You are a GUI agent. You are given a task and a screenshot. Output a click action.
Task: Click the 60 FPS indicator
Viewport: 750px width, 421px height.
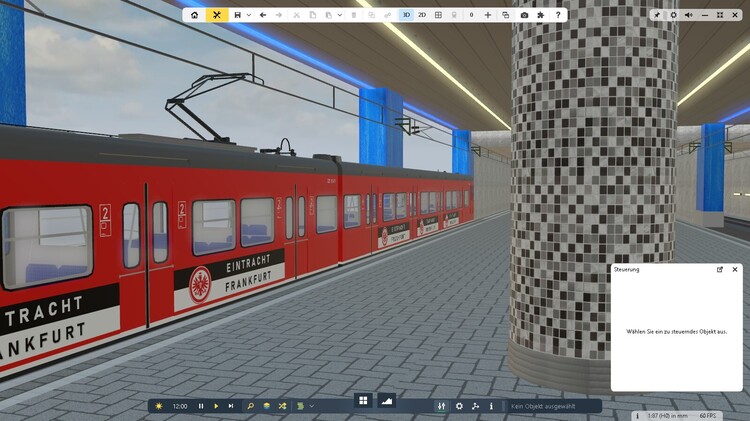click(708, 416)
